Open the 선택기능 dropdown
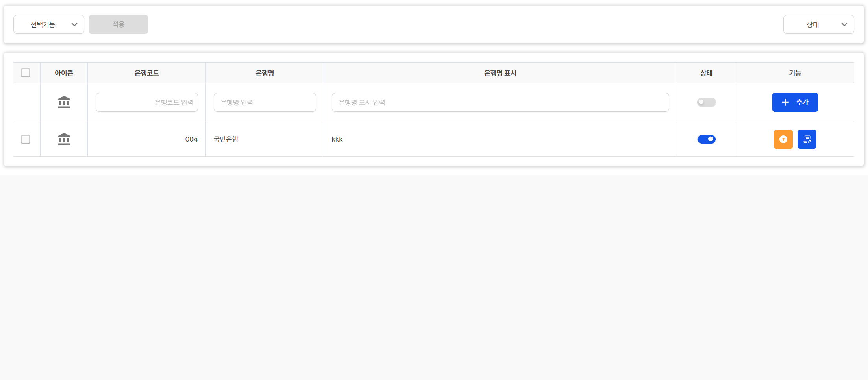Viewport: 868px width, 380px height. coord(49,24)
